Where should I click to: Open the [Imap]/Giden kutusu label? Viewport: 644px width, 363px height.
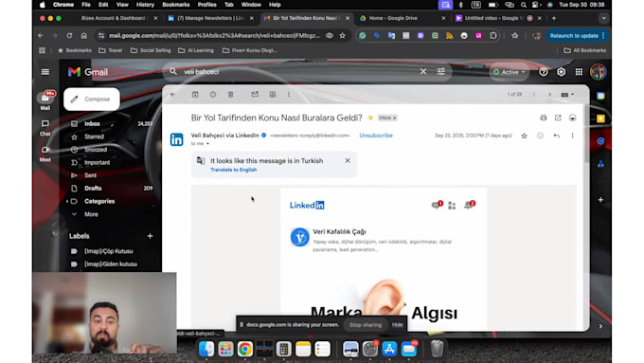[x=111, y=263]
